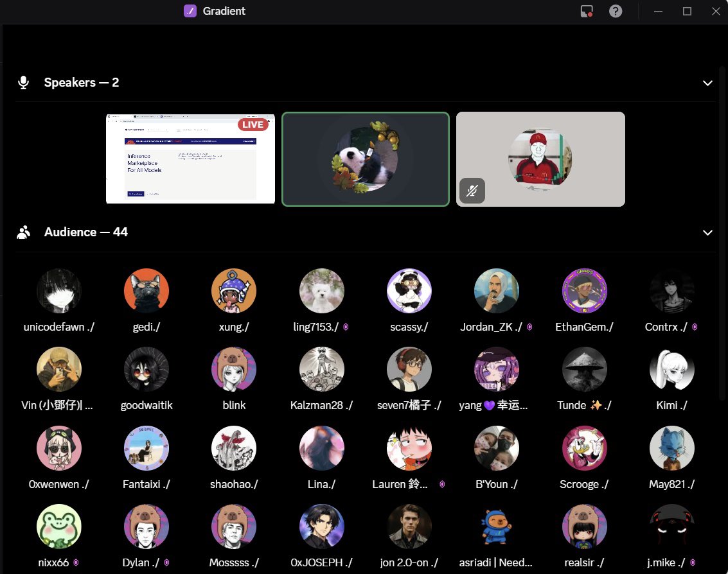
Task: Click the name label "goodwaitik"
Action: point(146,406)
